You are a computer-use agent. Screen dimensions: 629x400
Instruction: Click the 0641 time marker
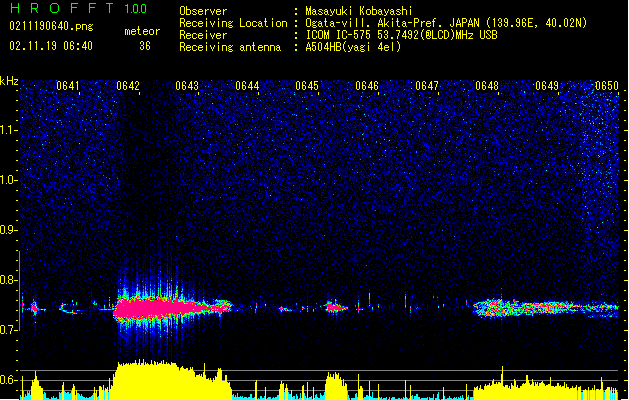(x=68, y=86)
